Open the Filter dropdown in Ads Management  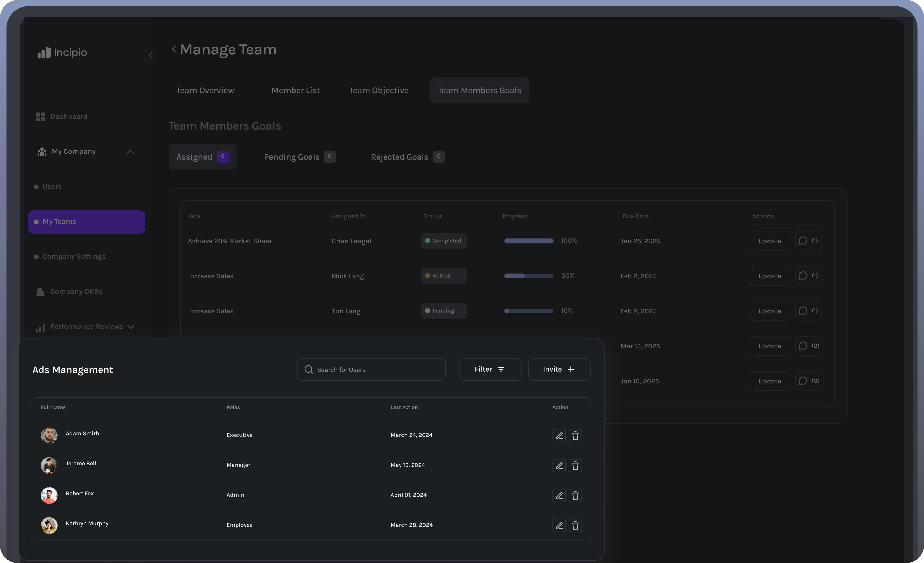(x=490, y=369)
